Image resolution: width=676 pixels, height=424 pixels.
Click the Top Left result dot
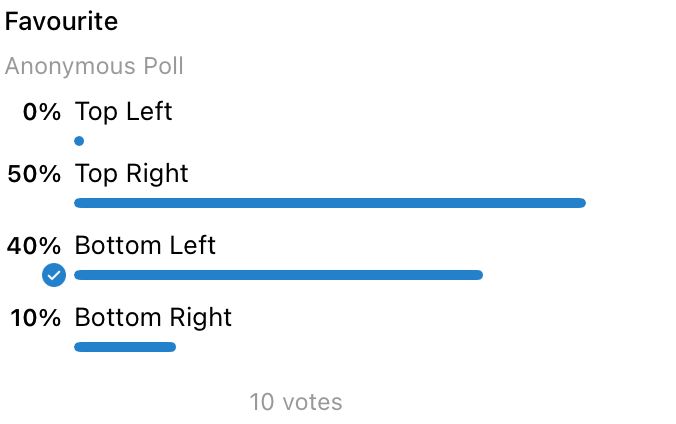[x=79, y=141]
